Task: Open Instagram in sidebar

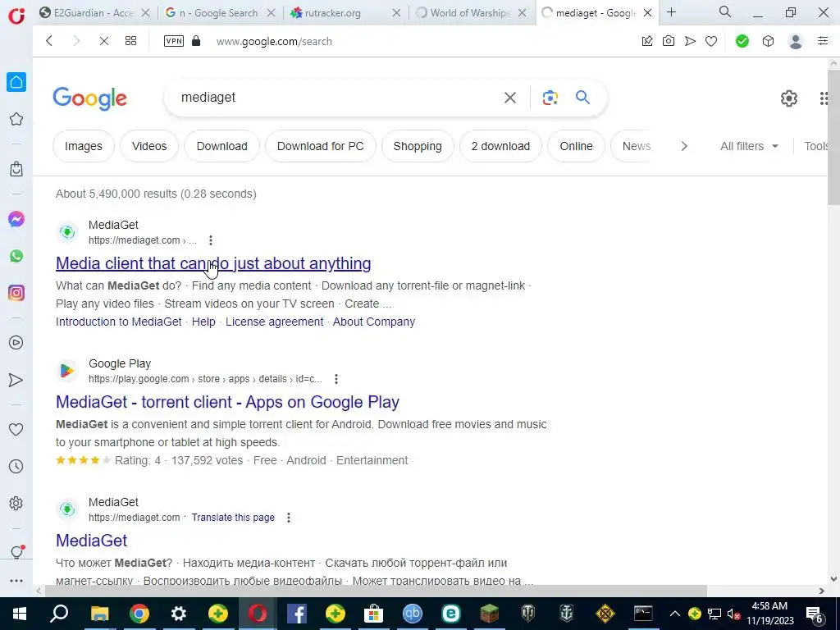Action: [16, 293]
